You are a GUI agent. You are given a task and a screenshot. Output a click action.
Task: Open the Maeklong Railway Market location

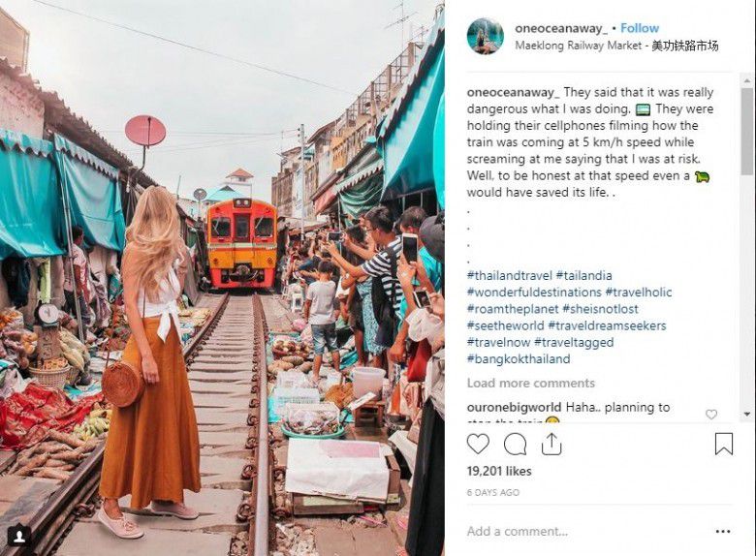[616, 46]
